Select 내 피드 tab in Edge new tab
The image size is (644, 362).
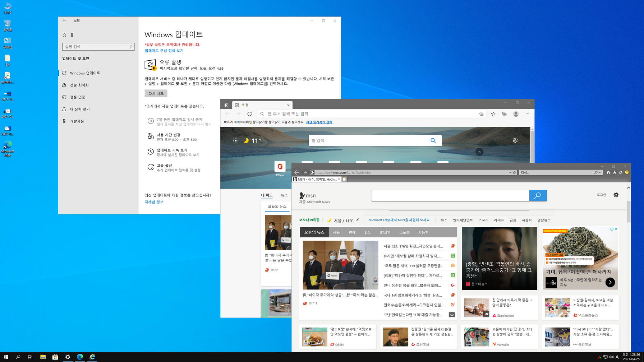click(x=267, y=195)
